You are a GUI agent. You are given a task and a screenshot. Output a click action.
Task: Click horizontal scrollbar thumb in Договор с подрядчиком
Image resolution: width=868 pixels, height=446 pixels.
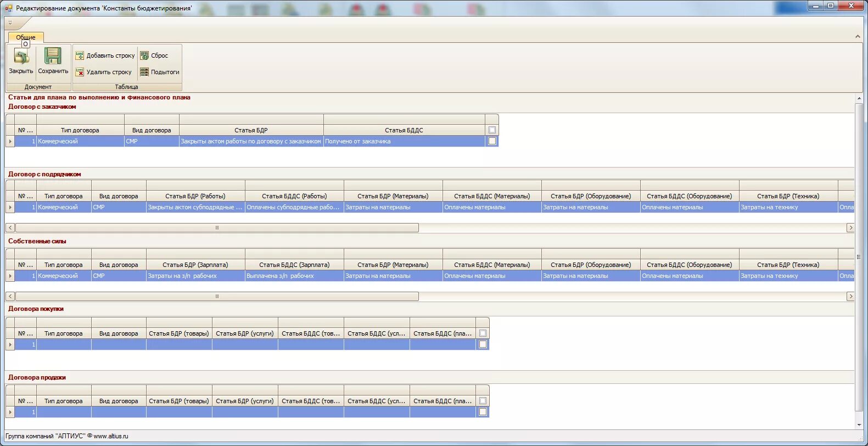217,227
